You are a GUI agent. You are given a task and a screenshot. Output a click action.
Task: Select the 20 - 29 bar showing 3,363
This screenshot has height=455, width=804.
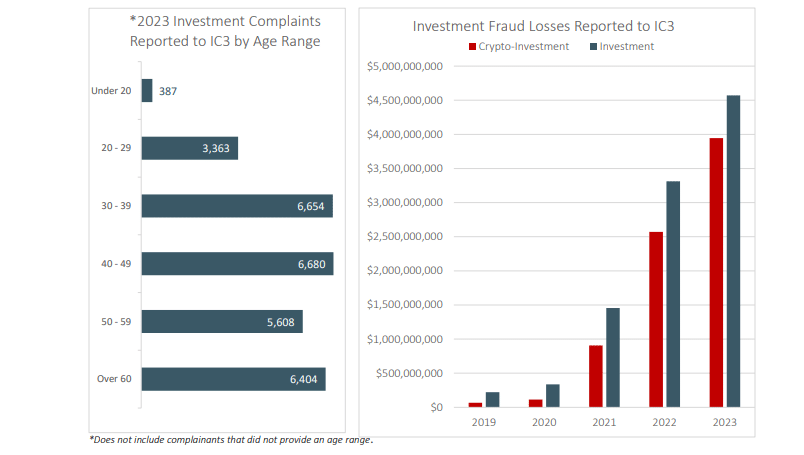coord(190,148)
